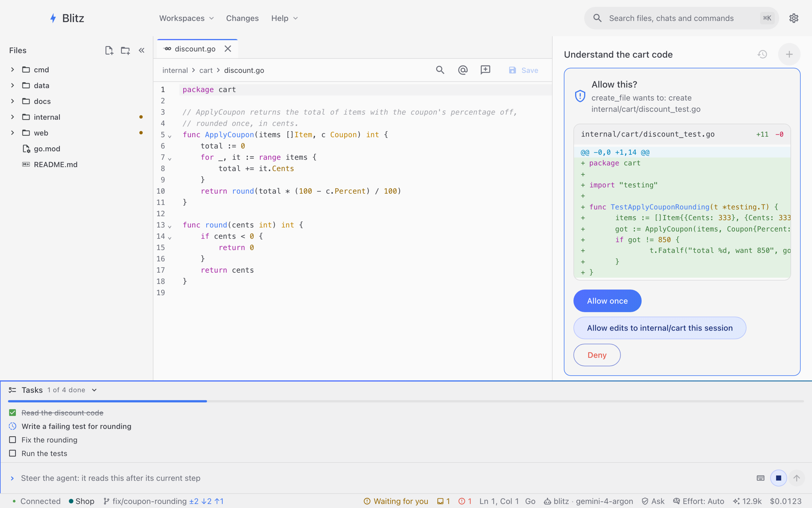The width and height of the screenshot is (812, 508).
Task: Expand the internal folder
Action: coord(13,117)
